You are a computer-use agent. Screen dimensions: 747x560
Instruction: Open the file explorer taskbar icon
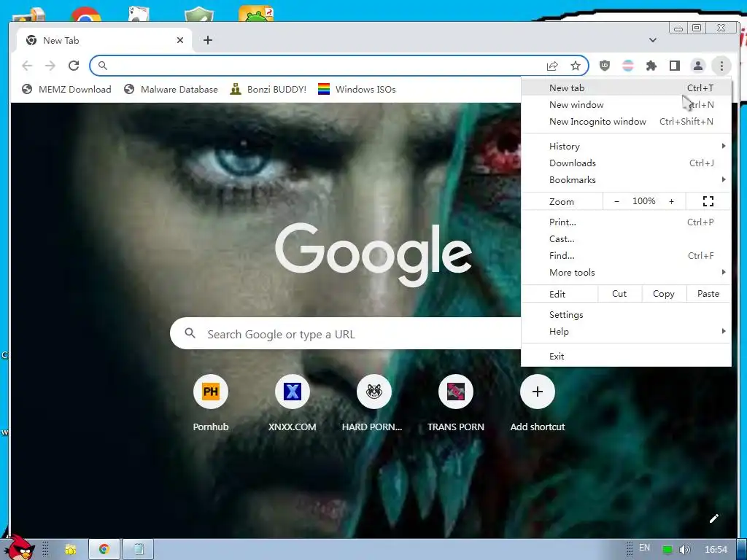71,550
